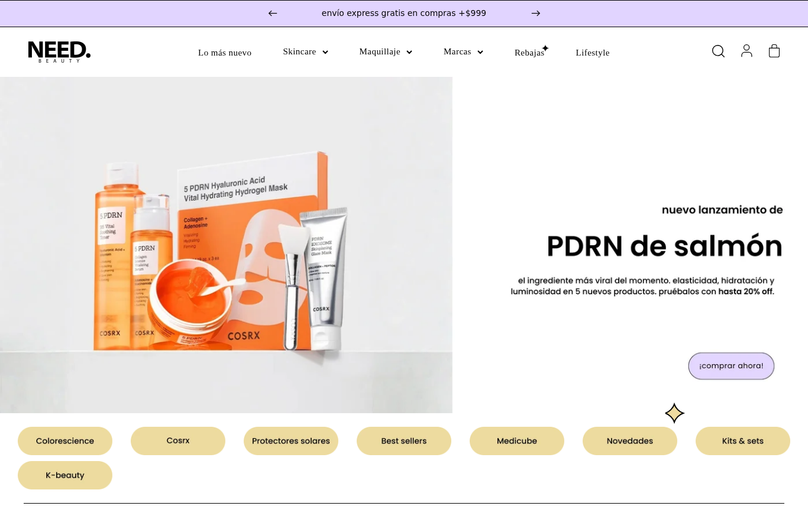Click the PDRN de salmón headline
Viewport: 808px width, 532px height.
tap(664, 246)
